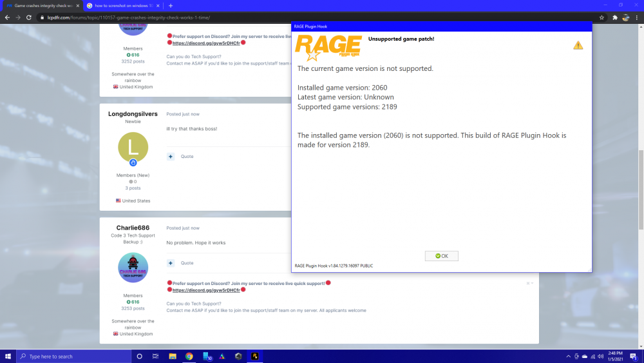Open a new browser tab
The width and height of the screenshot is (644, 363).
pos(171,6)
